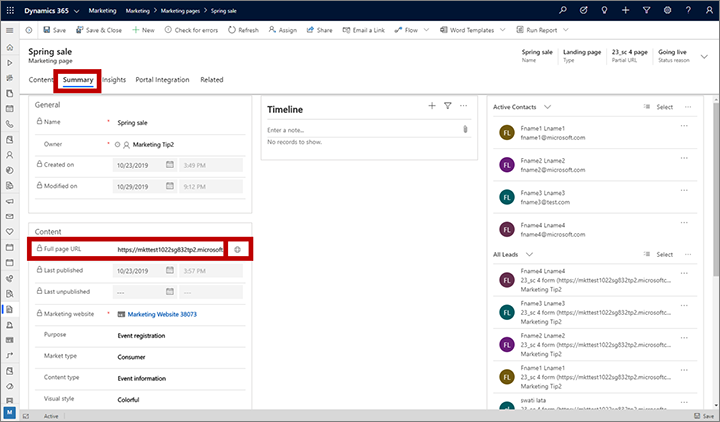Open Active Contacts view selector chevron
Image resolution: width=720 pixels, height=422 pixels.
coord(547,107)
